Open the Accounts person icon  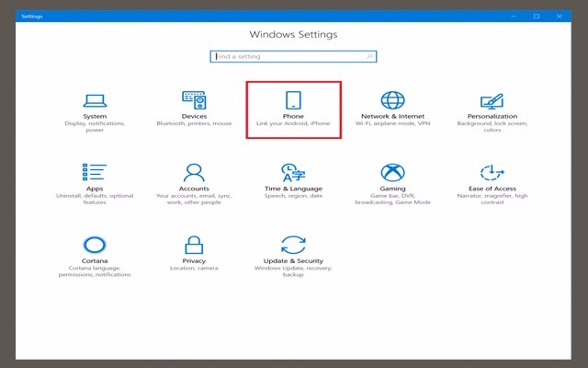pos(194,172)
